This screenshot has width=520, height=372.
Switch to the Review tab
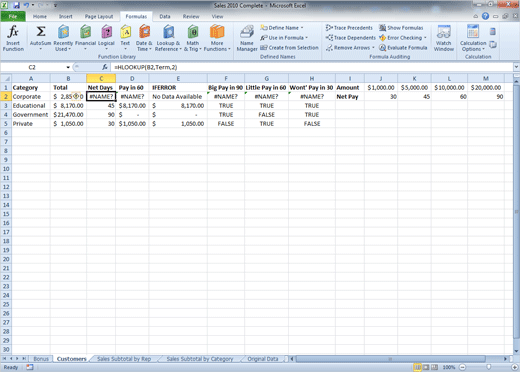tap(191, 16)
